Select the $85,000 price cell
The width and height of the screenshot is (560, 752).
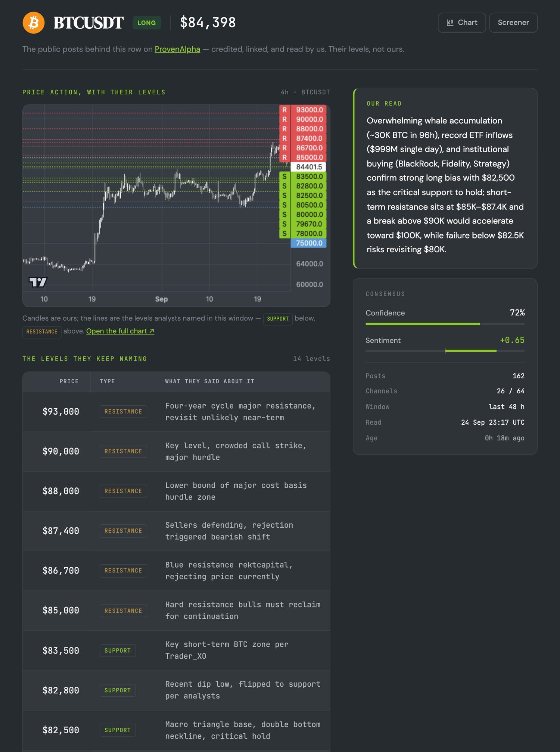tap(61, 611)
